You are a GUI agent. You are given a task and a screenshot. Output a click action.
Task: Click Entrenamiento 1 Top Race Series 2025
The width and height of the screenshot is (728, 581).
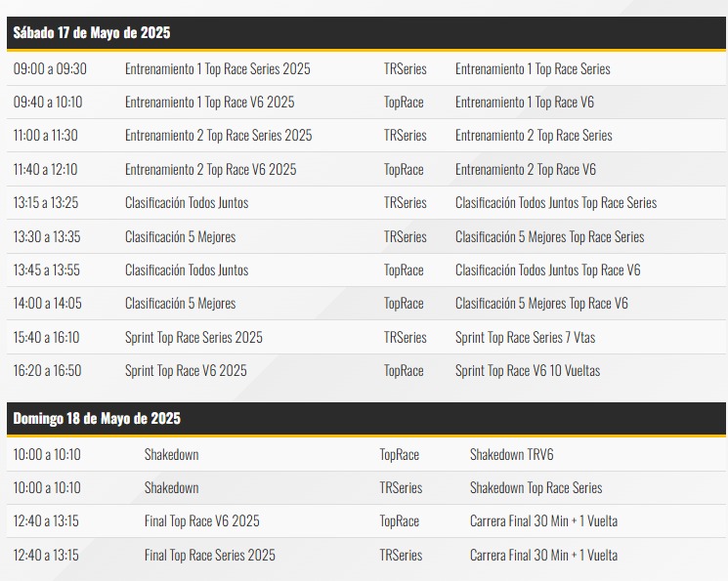click(x=218, y=69)
